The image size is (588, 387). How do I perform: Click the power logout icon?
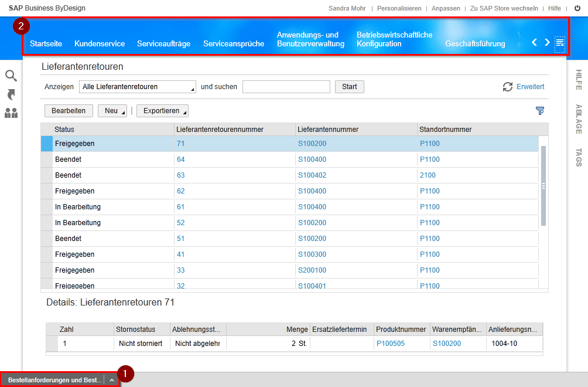[577, 8]
